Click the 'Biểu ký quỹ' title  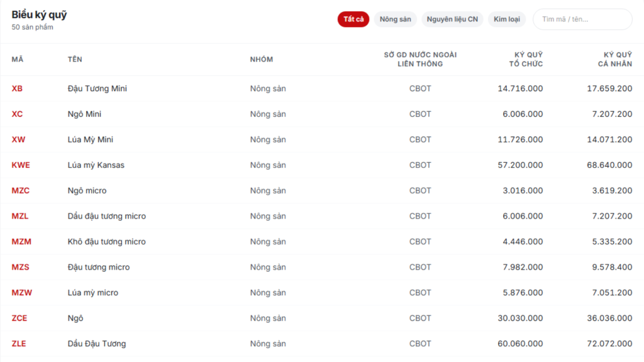pos(39,15)
